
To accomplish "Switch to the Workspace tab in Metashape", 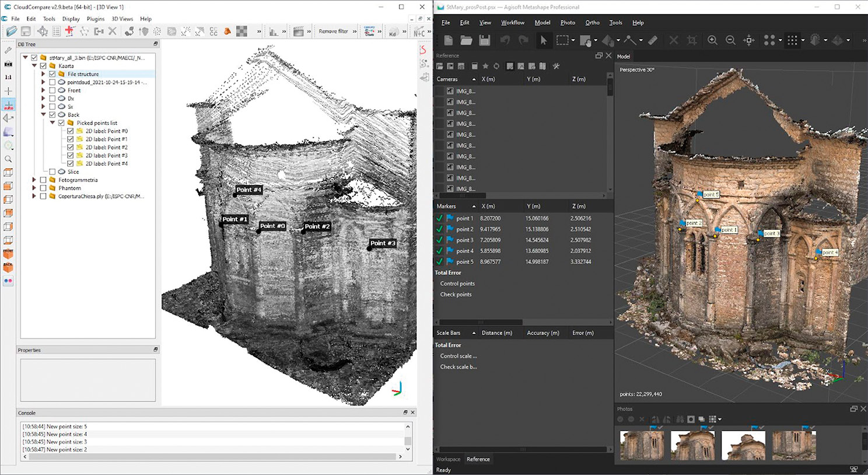I will coord(448,459).
